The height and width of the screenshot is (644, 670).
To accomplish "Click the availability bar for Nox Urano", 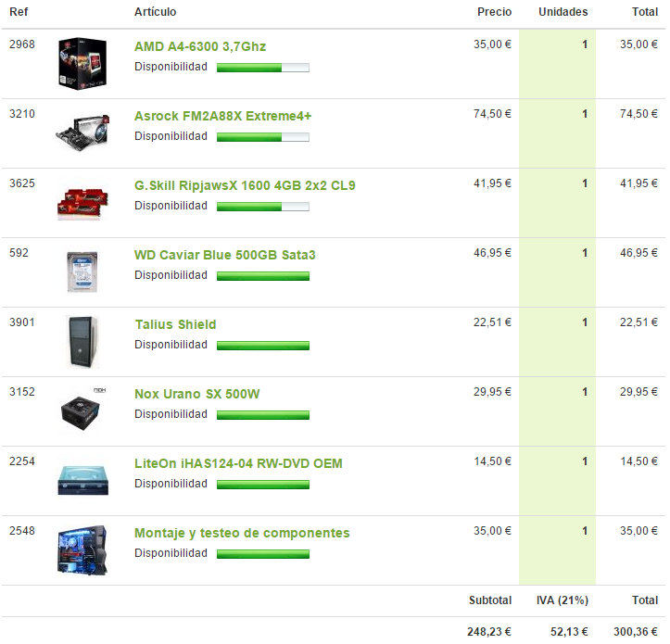I will click(x=263, y=415).
